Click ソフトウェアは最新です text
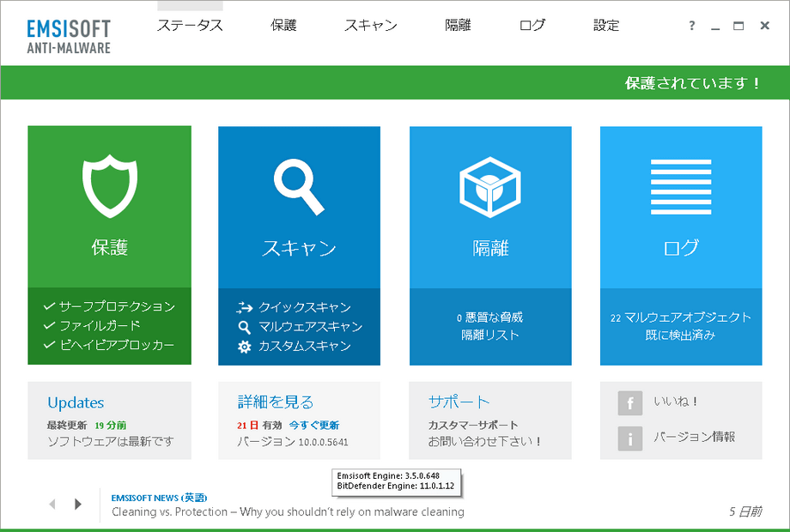 coord(110,442)
